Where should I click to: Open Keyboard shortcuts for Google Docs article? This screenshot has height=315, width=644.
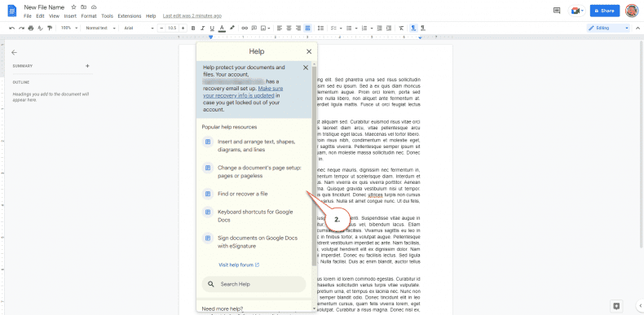click(x=255, y=216)
